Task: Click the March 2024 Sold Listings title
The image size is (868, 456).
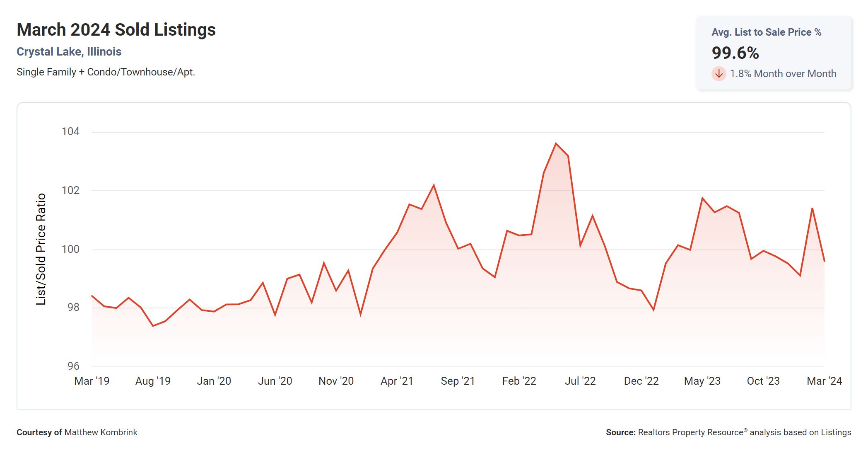Action: (x=116, y=30)
